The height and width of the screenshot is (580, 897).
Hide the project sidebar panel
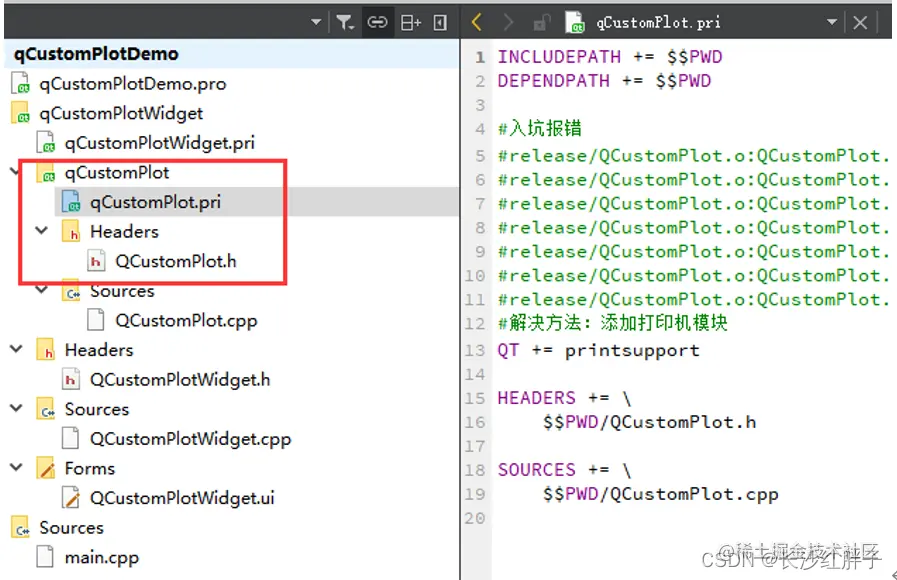click(x=440, y=22)
